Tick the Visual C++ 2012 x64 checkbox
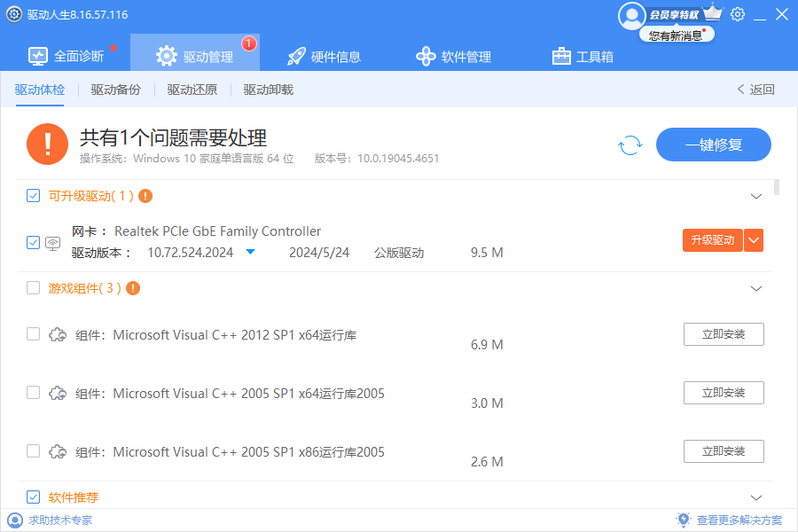 (33, 334)
